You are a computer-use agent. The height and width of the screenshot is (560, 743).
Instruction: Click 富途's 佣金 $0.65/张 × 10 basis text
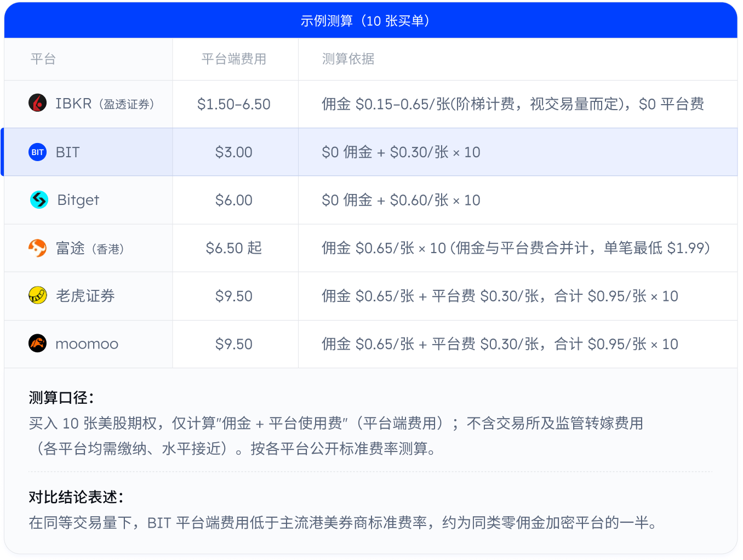(x=516, y=248)
